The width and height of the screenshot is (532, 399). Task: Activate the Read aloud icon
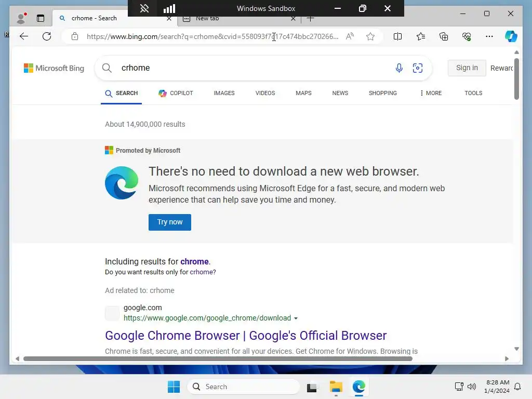tap(350, 36)
